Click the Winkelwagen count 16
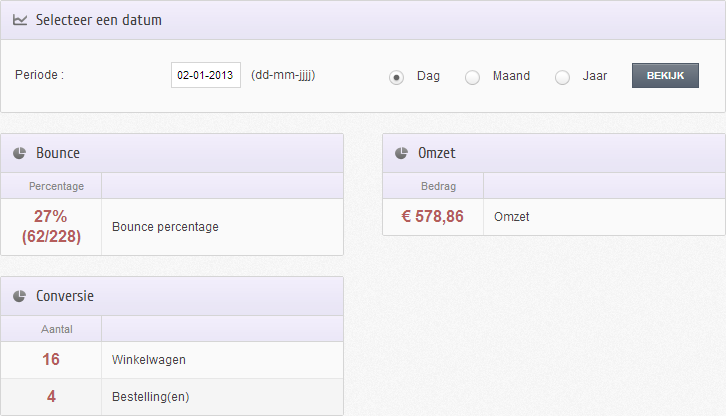This screenshot has width=726, height=416. pyautogui.click(x=51, y=359)
